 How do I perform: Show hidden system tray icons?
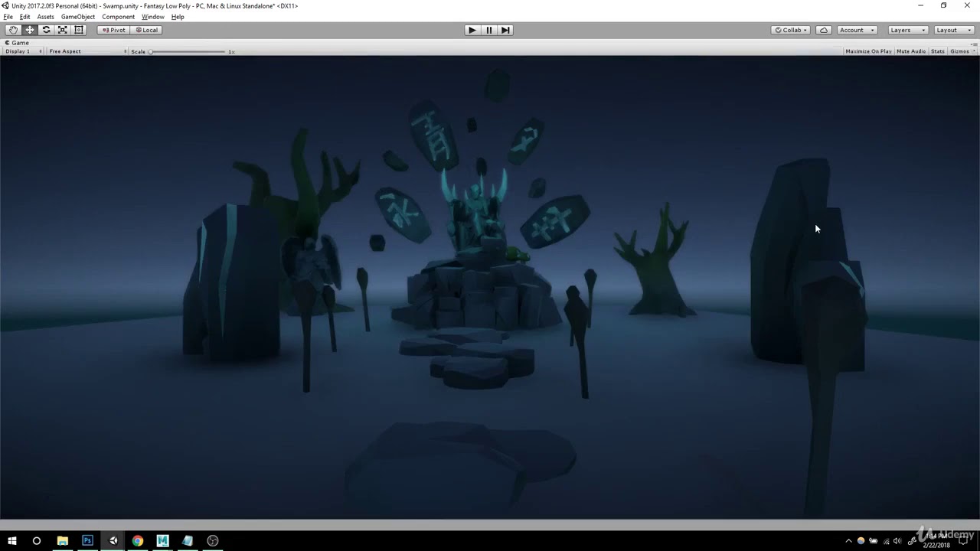pyautogui.click(x=848, y=541)
